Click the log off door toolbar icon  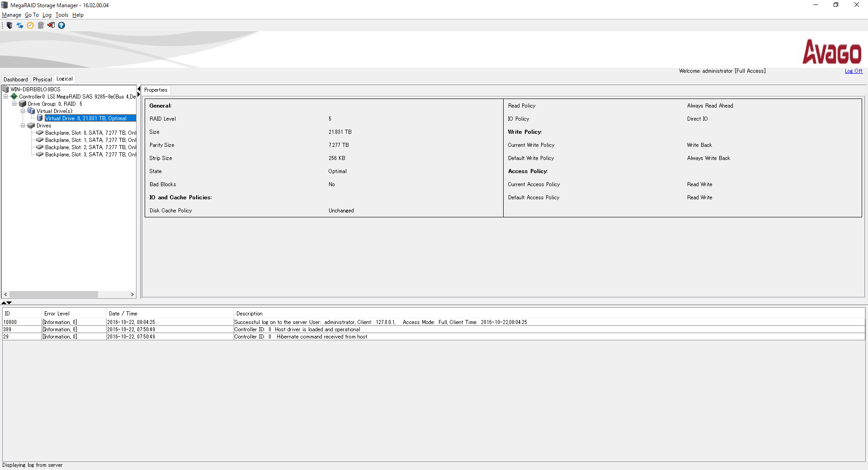[51, 25]
